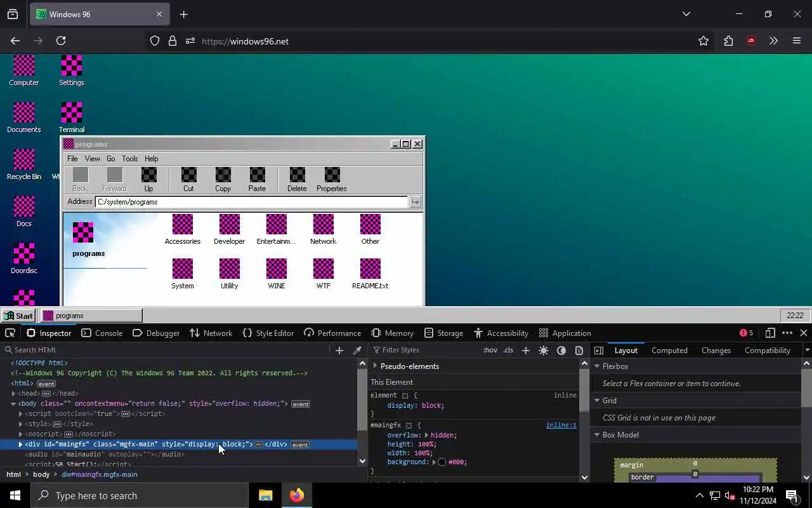Image resolution: width=812 pixels, height=508 pixels.
Task: Expand the head element node
Action: coord(13,394)
